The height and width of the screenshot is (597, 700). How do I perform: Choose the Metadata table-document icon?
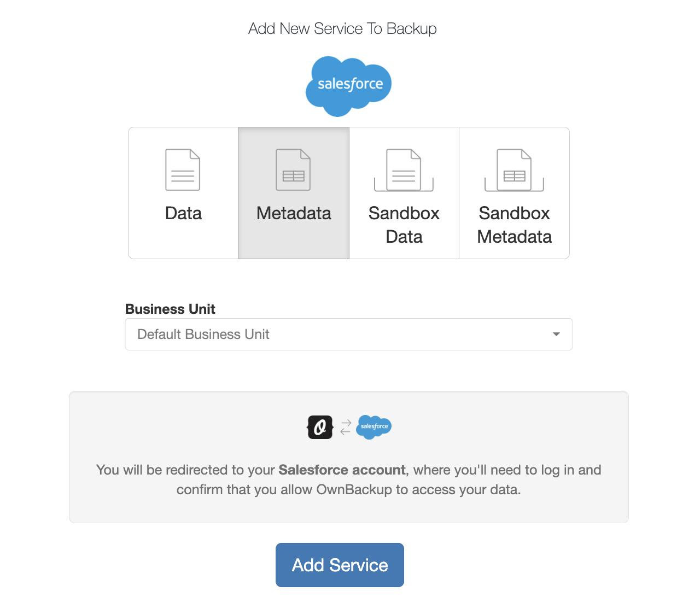[293, 169]
